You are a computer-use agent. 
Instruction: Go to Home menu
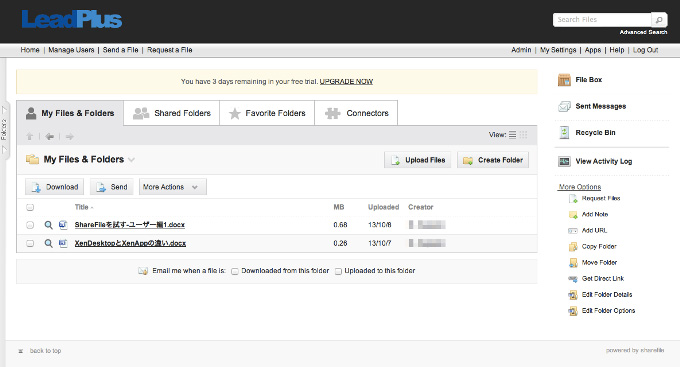[30, 50]
